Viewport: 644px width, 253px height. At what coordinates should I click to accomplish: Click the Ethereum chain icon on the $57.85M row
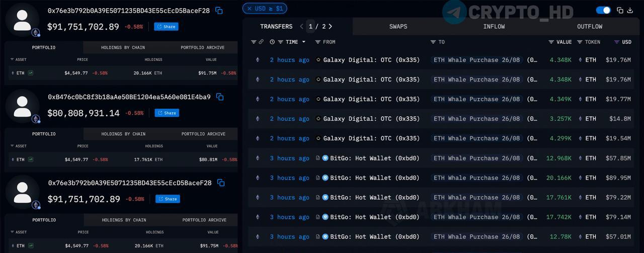point(258,158)
